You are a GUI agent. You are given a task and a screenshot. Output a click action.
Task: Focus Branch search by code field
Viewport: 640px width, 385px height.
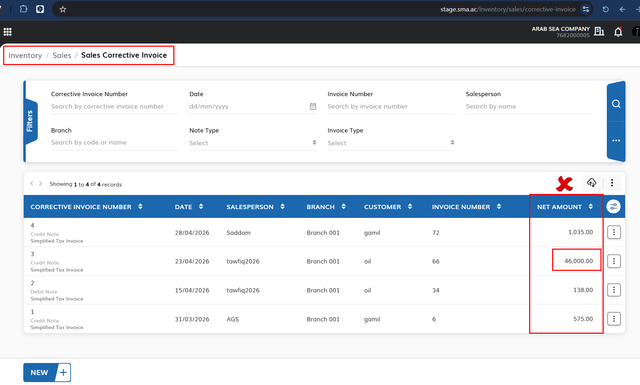click(114, 142)
